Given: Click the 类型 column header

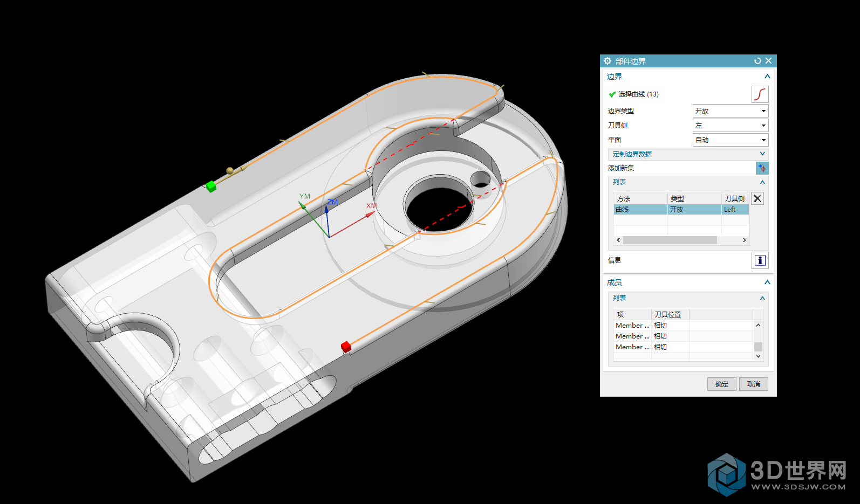Looking at the screenshot, I should (694, 199).
